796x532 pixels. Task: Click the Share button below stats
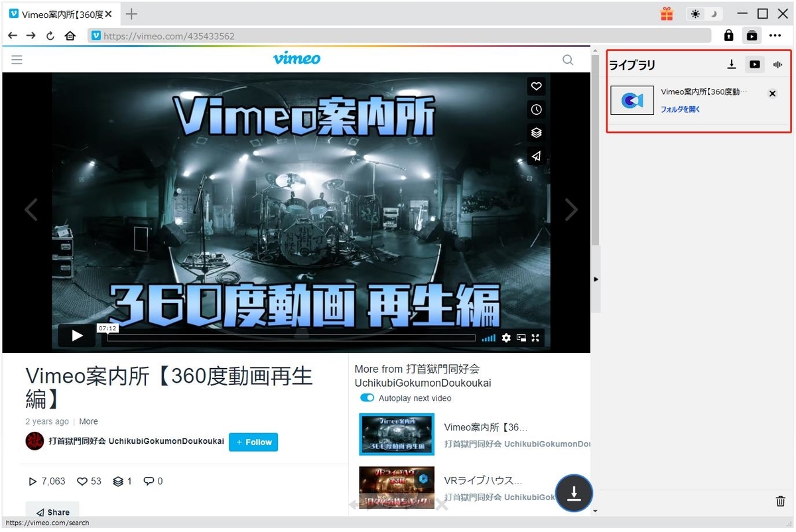tap(52, 511)
